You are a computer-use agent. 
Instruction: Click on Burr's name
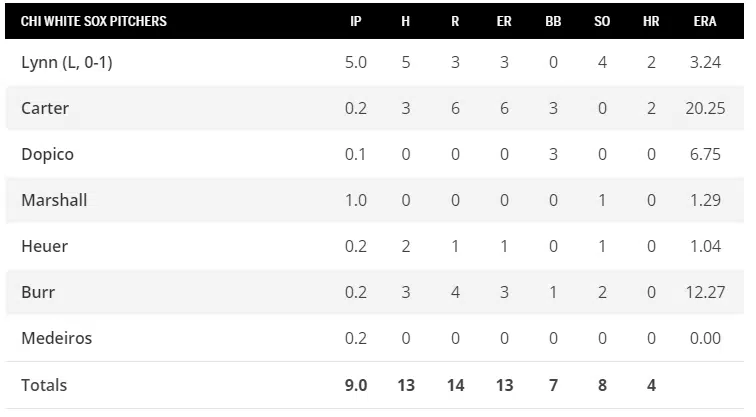click(x=38, y=292)
